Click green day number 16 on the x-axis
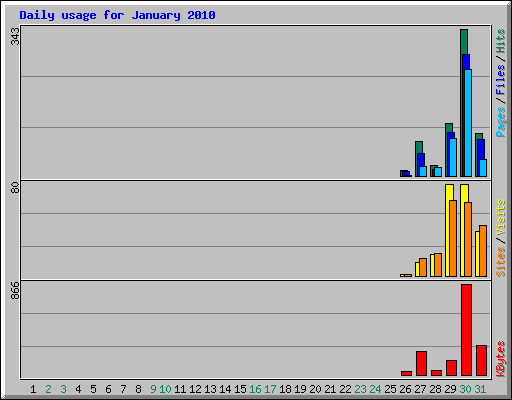This screenshot has height=400, width=512. click(x=255, y=389)
